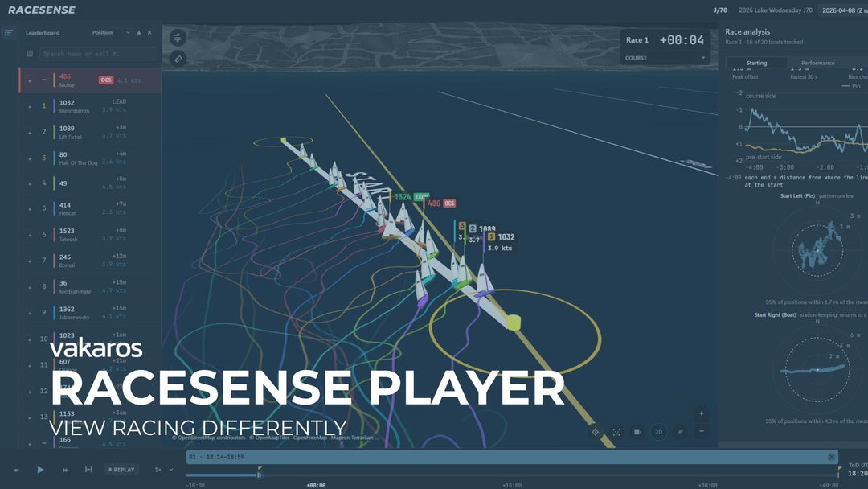Image resolution: width=868 pixels, height=489 pixels.
Task: Click the 486 OCS flag on map
Action: tap(449, 203)
